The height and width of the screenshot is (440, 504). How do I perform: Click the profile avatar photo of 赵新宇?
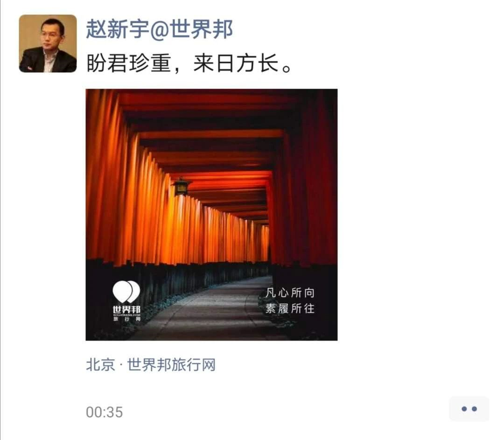(48, 43)
